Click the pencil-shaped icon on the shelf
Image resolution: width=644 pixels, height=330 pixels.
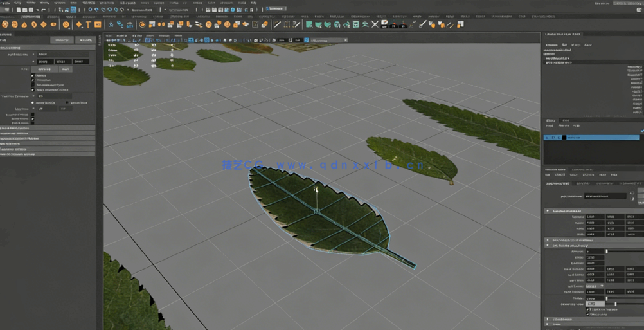tap(277, 24)
